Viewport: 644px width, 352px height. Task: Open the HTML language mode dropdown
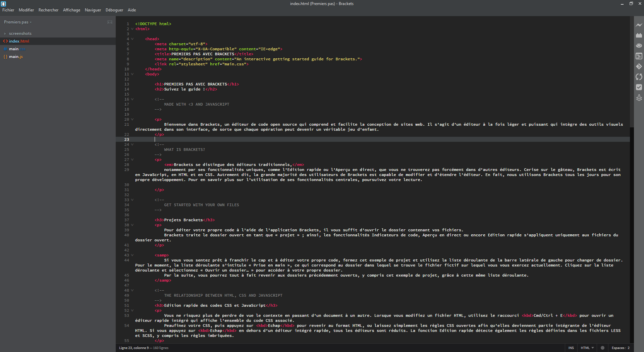[x=587, y=348]
